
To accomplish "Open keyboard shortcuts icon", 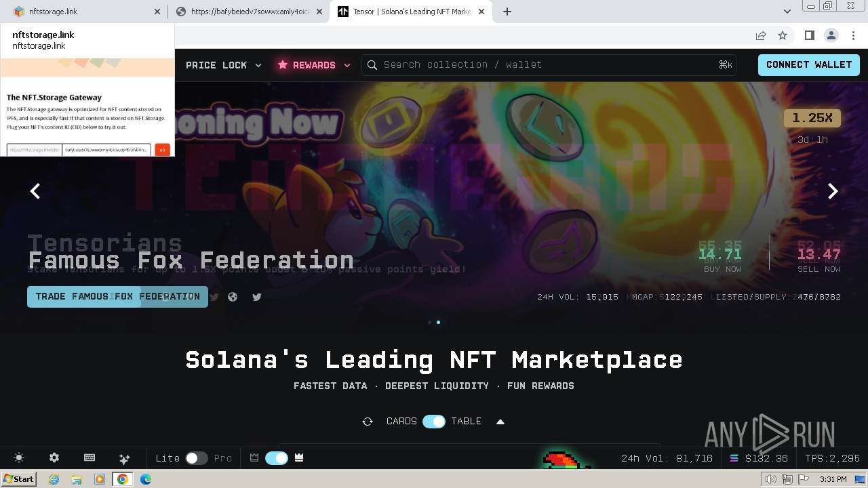I will [90, 458].
